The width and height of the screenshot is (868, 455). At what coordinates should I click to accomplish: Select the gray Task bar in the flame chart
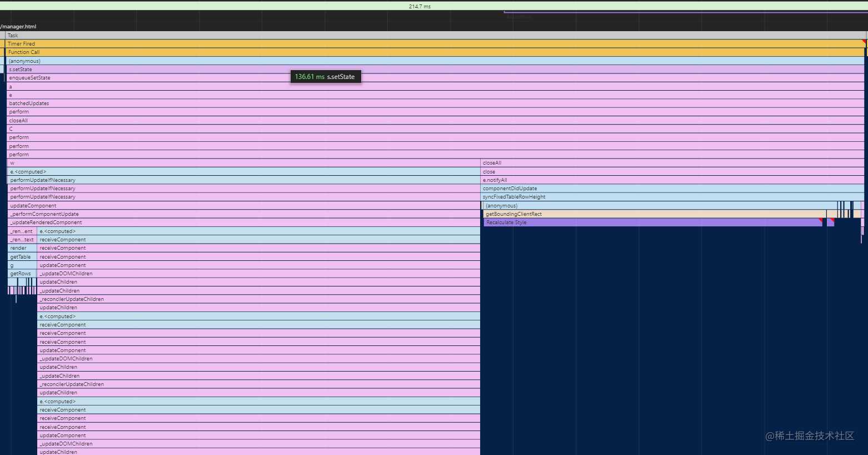coord(436,35)
